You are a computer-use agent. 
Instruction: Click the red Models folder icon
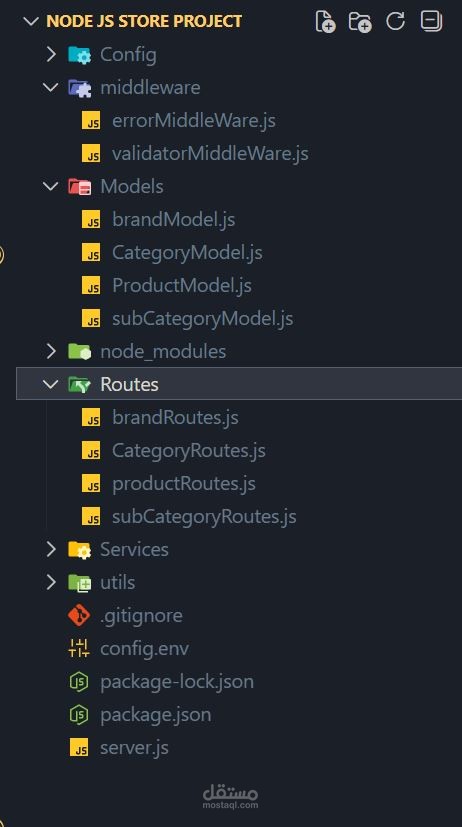click(80, 186)
